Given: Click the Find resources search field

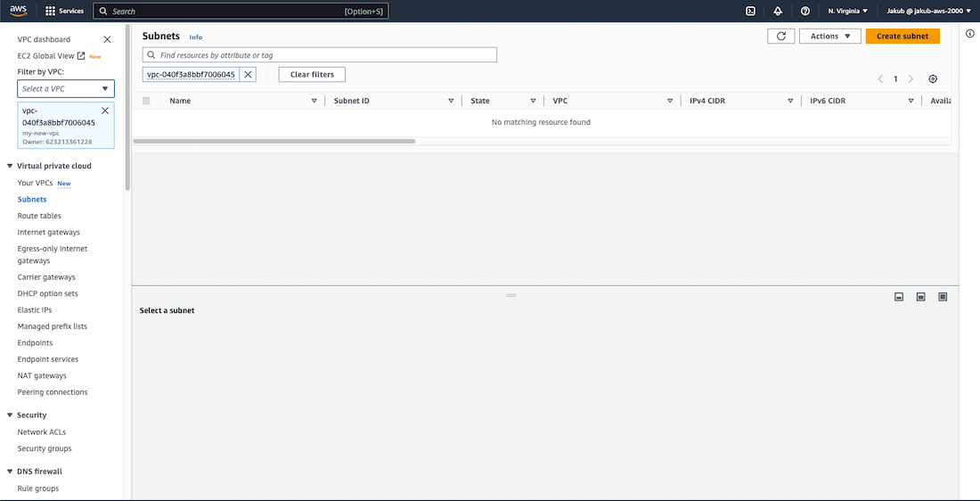Looking at the screenshot, I should coord(321,55).
